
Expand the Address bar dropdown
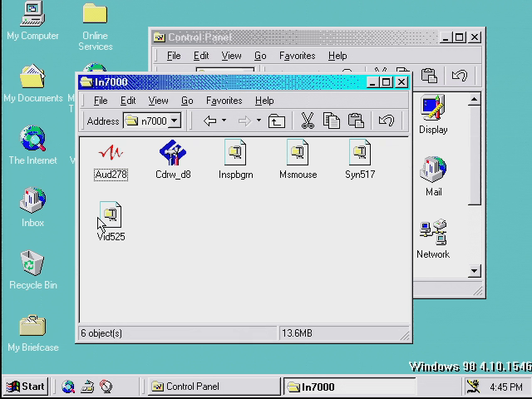click(x=175, y=121)
